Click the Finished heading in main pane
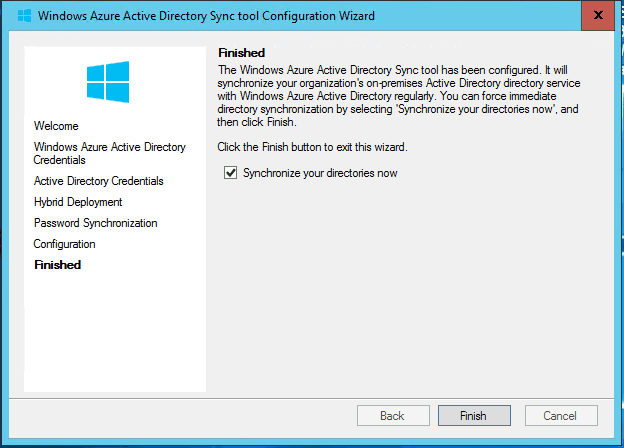The width and height of the screenshot is (624, 448). coord(242,53)
